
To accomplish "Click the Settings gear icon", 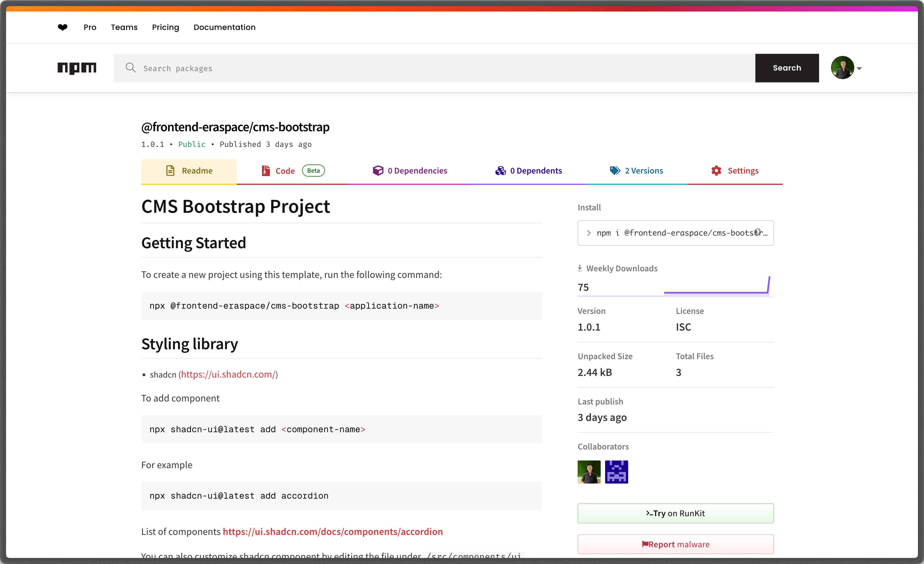I will (x=716, y=170).
